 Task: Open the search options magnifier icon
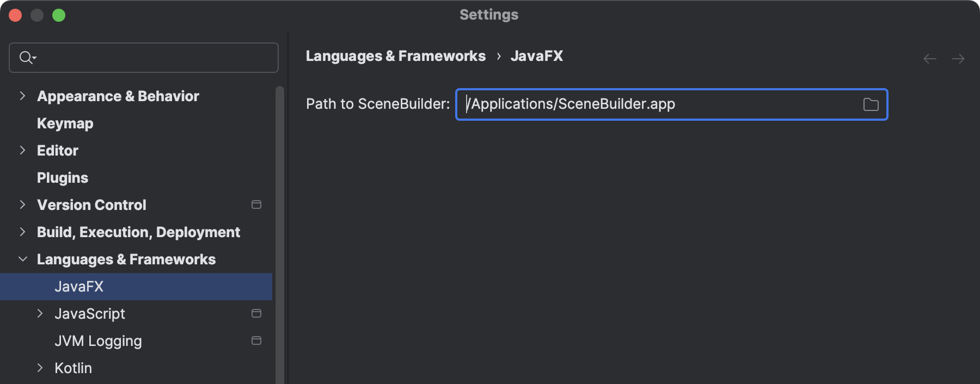[x=27, y=57]
